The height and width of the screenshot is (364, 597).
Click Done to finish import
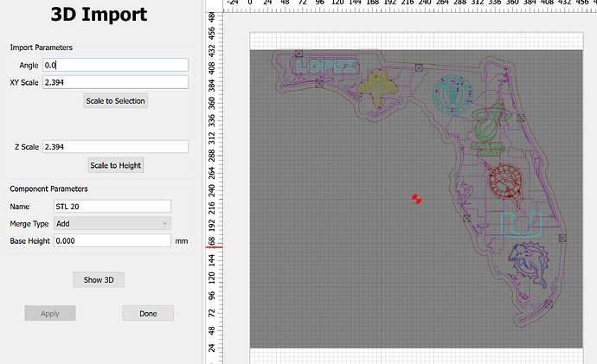click(148, 313)
